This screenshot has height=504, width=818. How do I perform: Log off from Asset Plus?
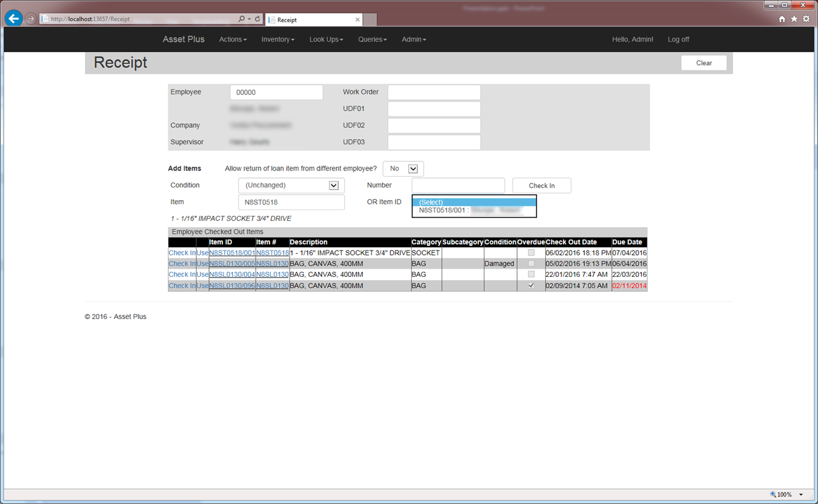[678, 40]
